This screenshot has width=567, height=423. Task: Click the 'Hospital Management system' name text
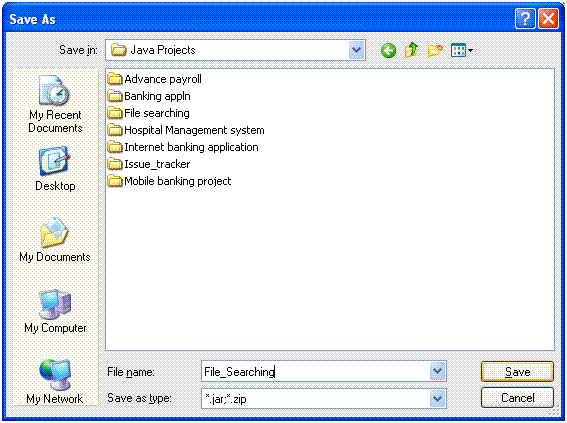pyautogui.click(x=194, y=130)
